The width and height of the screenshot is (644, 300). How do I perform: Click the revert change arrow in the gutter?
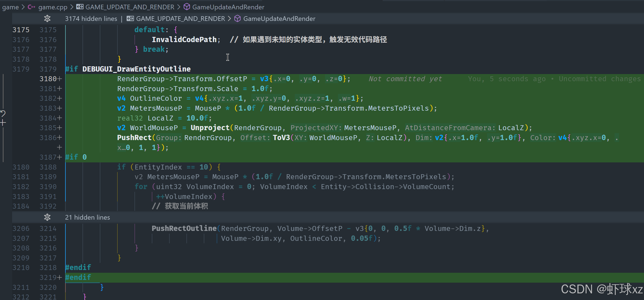pos(3,113)
